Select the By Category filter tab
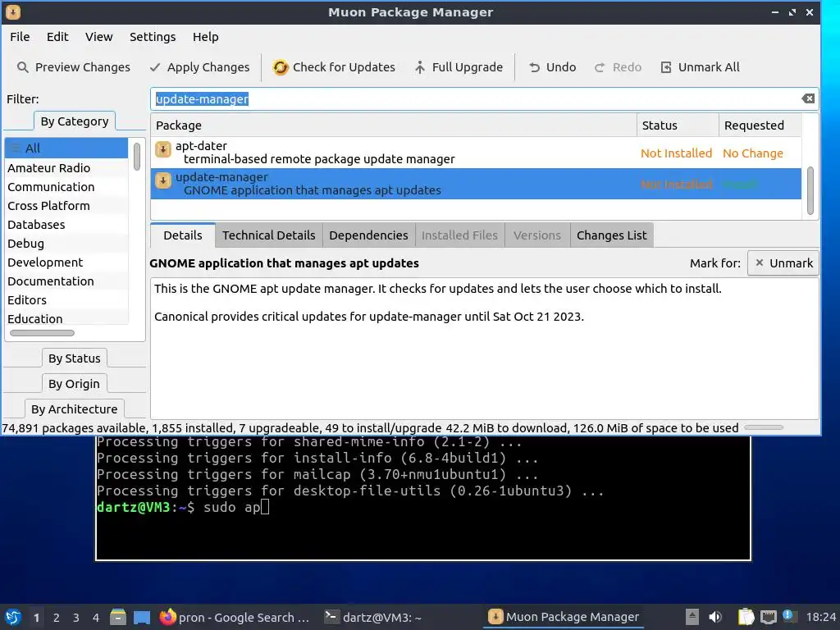 (x=75, y=121)
